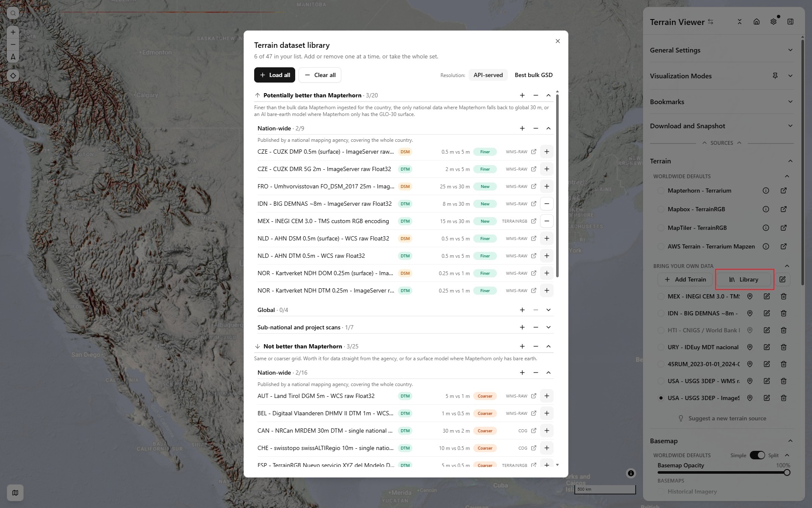Delete the HTI - CNIGS terrain source
The width and height of the screenshot is (812, 508).
(x=784, y=330)
